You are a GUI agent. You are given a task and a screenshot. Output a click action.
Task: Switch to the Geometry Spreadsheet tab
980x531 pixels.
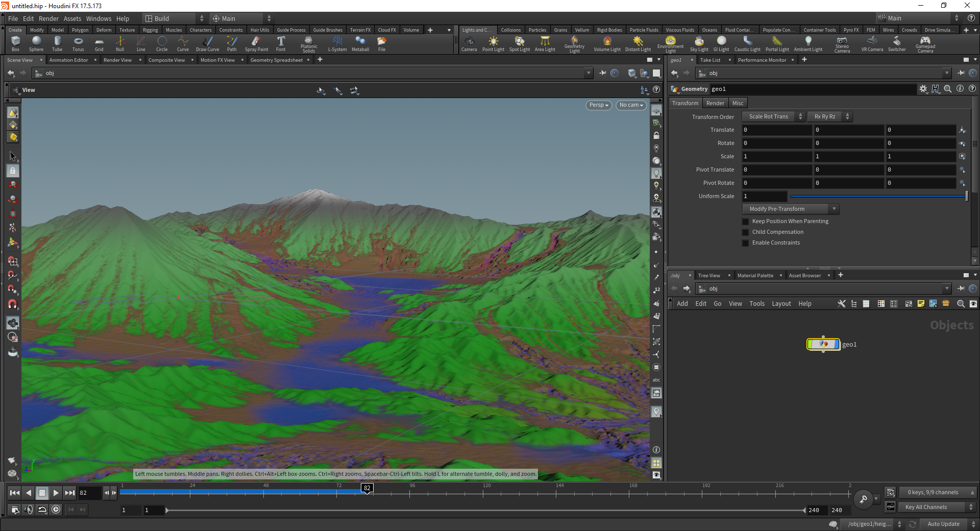click(x=276, y=60)
